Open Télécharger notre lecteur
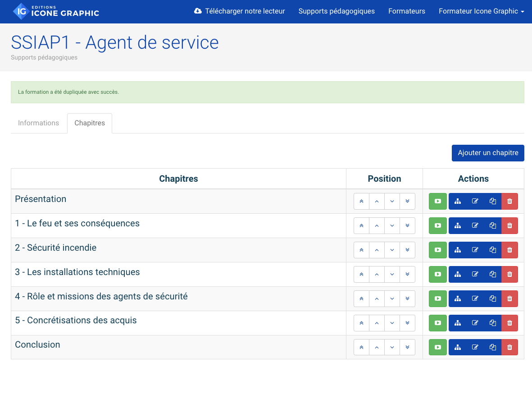 [x=240, y=11]
